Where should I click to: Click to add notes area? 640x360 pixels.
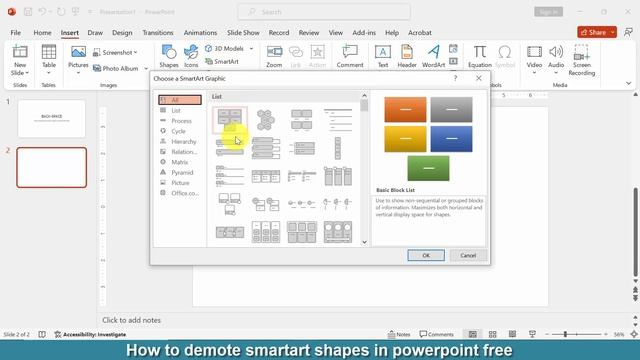coord(131,320)
